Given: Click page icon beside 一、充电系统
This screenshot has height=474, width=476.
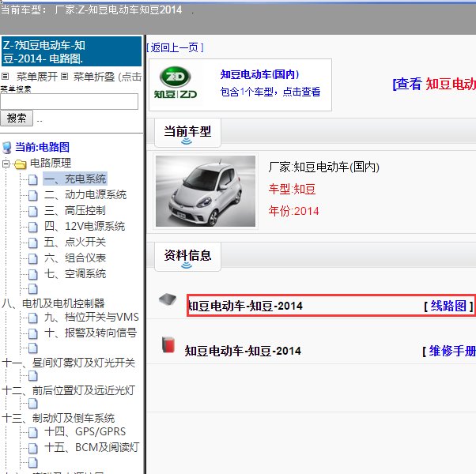Looking at the screenshot, I should (x=32, y=179).
